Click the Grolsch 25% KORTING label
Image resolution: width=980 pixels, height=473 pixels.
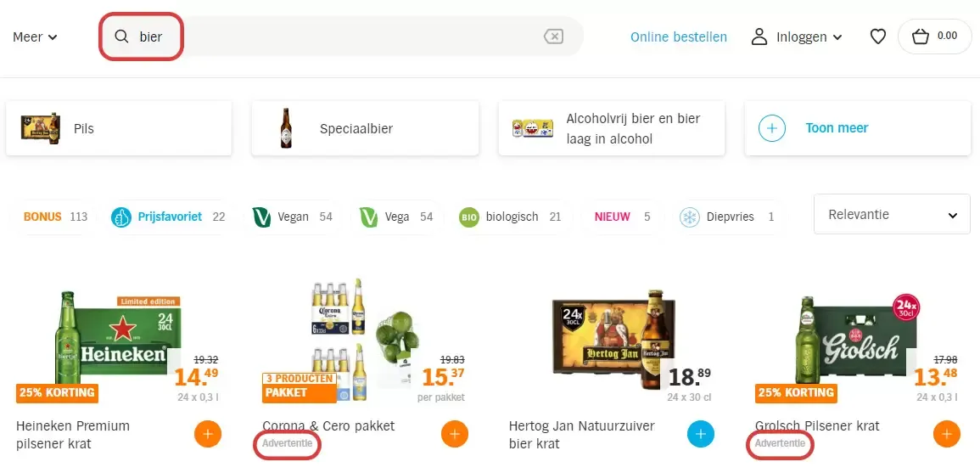[x=796, y=393]
